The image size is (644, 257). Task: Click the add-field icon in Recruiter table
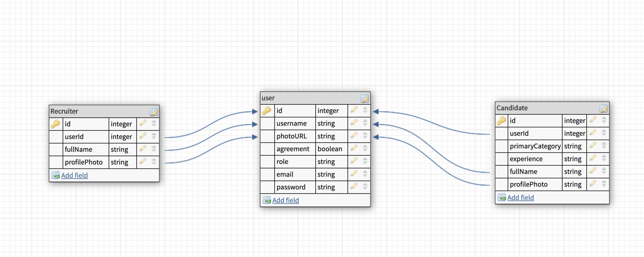(56, 175)
